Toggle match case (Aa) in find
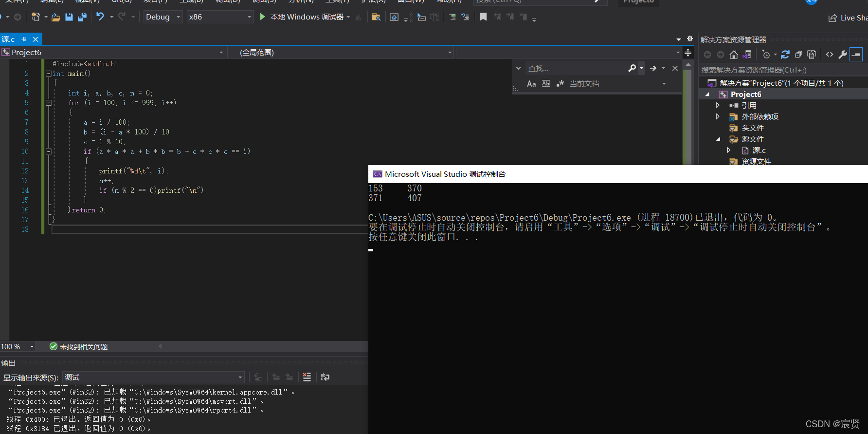 pos(531,84)
